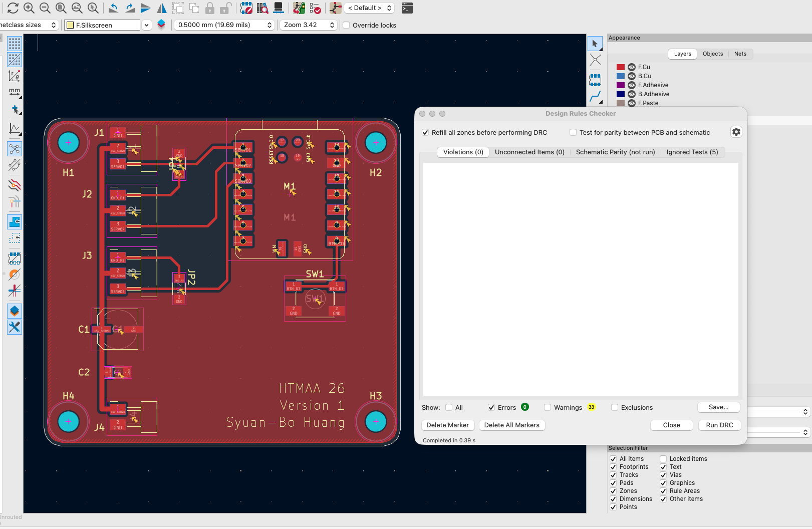Enable Test for parity between PCB and schematic
This screenshot has height=529, width=812.
click(x=573, y=132)
